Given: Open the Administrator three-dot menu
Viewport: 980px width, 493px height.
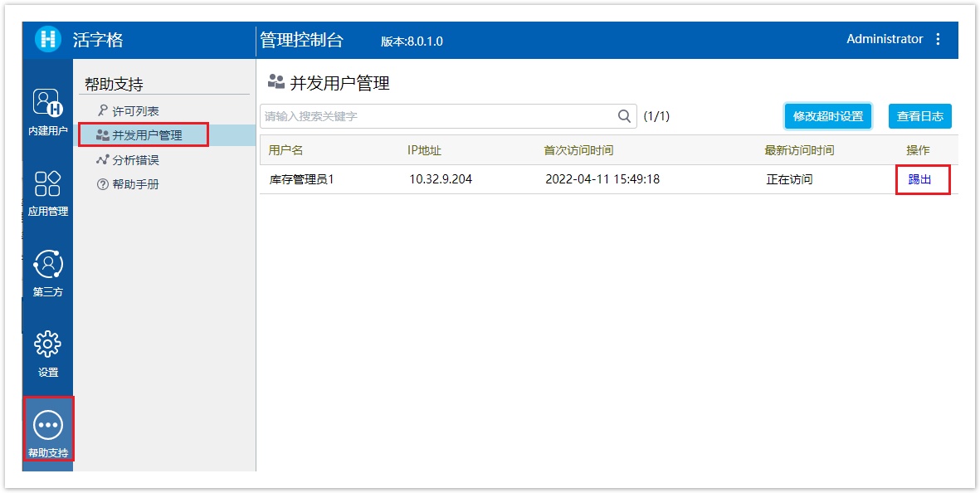Looking at the screenshot, I should (939, 39).
